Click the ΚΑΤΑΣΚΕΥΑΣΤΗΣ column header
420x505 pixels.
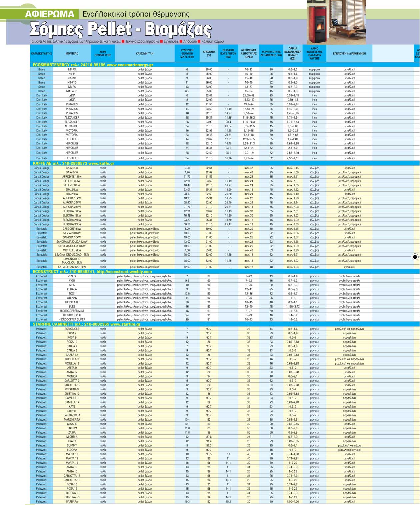(42, 53)
